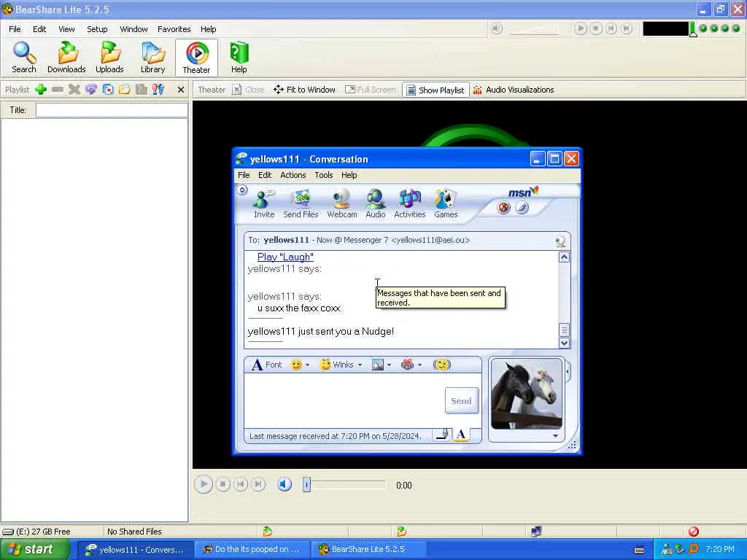Collapse the conversation toolbar with round arrow button

coord(242,190)
